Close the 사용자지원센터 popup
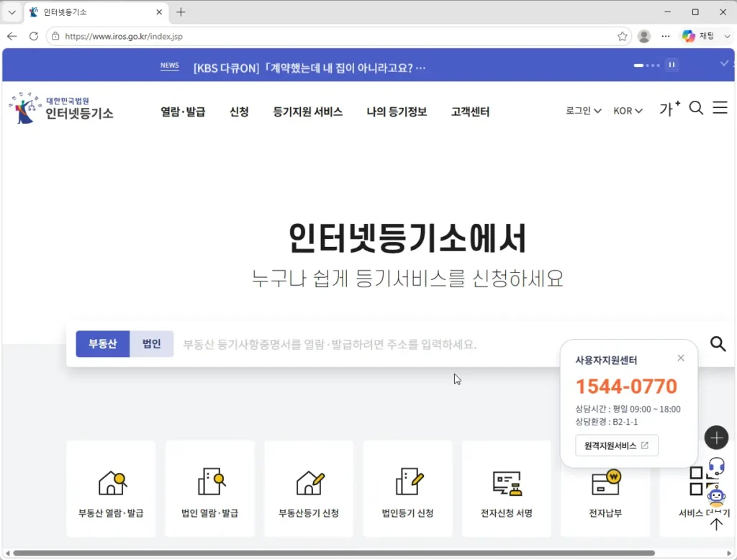 tap(681, 358)
